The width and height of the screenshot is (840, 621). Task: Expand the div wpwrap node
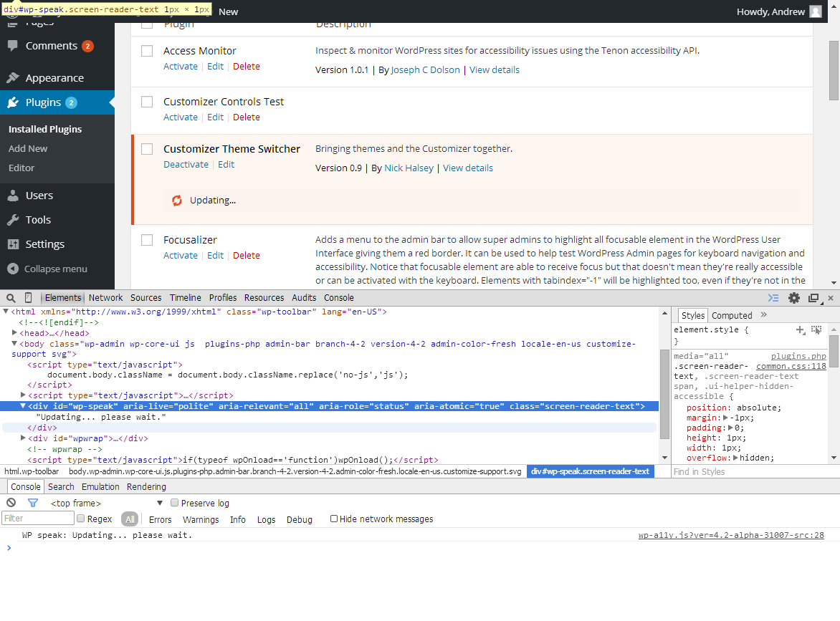pos(23,438)
